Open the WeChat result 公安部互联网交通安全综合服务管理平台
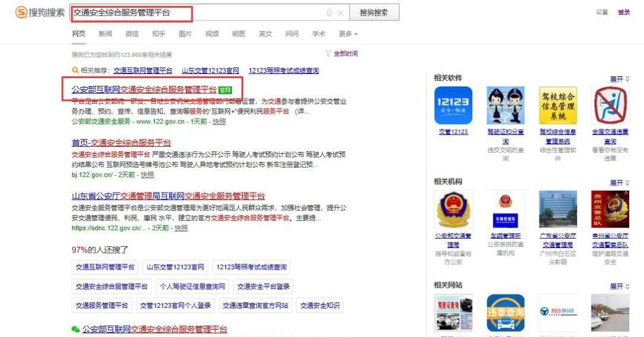 (x=154, y=329)
